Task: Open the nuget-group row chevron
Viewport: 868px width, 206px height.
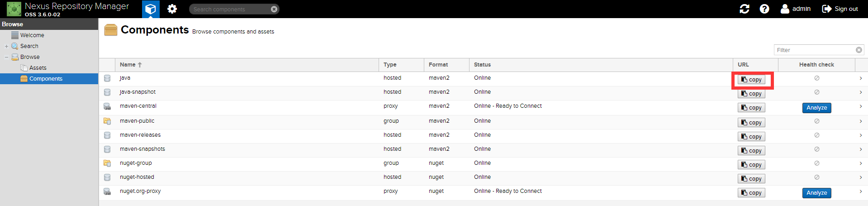Action: pyautogui.click(x=861, y=163)
